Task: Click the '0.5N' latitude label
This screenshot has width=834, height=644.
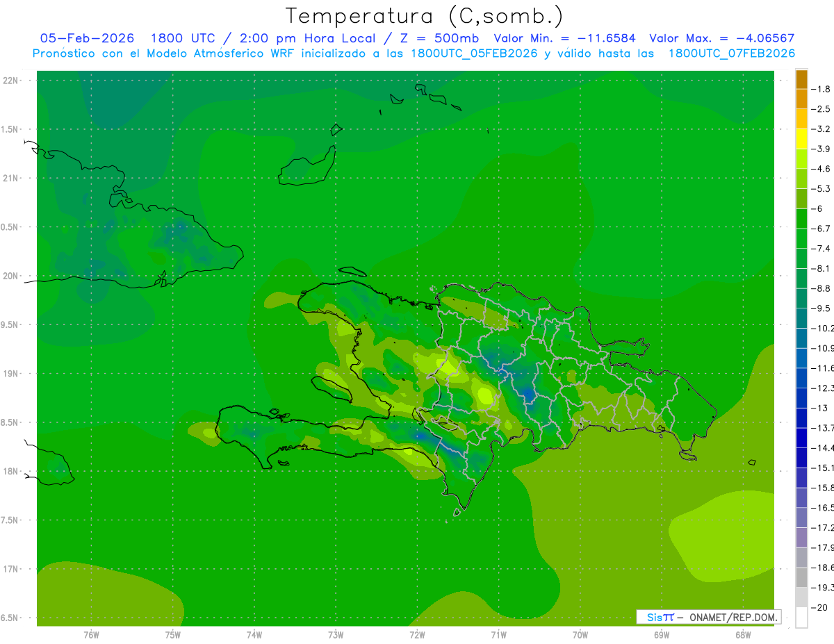Action: click(x=10, y=227)
